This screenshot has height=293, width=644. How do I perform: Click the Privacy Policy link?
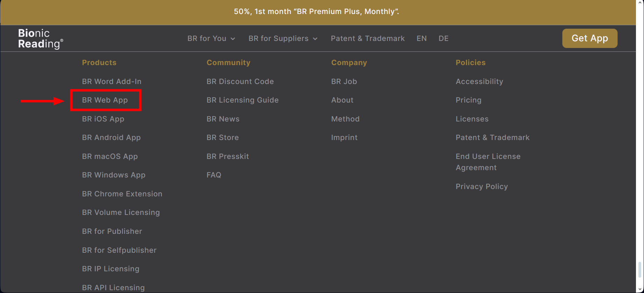point(481,187)
